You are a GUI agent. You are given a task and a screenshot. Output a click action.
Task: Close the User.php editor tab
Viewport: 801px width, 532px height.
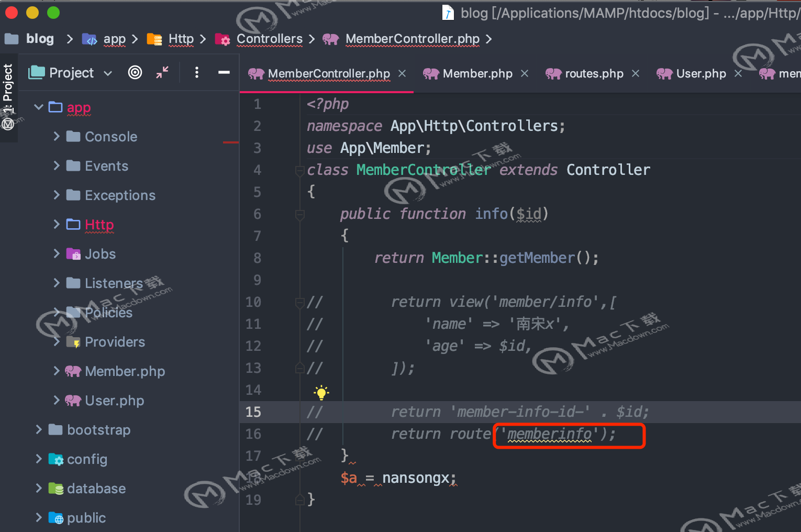(738, 74)
